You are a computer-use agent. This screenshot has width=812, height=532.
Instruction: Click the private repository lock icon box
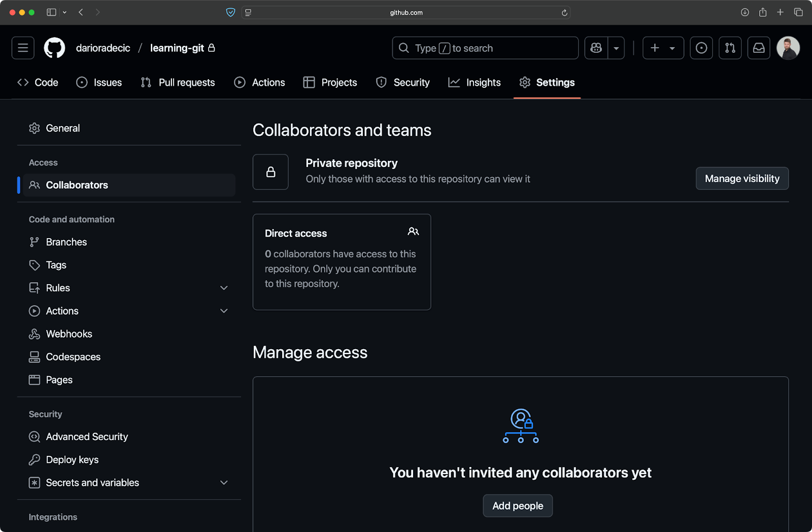click(270, 172)
